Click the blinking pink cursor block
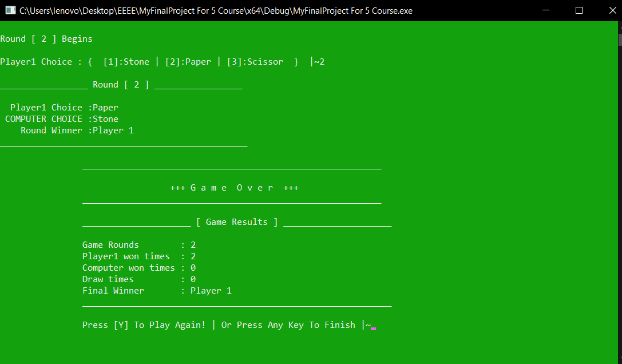Viewport: 622px width, 364px height. (x=373, y=327)
